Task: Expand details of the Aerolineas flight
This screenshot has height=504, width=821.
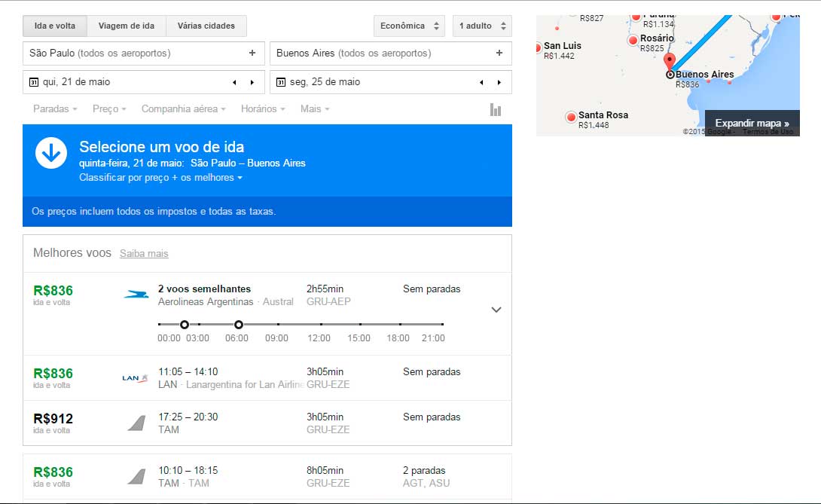Action: click(496, 310)
